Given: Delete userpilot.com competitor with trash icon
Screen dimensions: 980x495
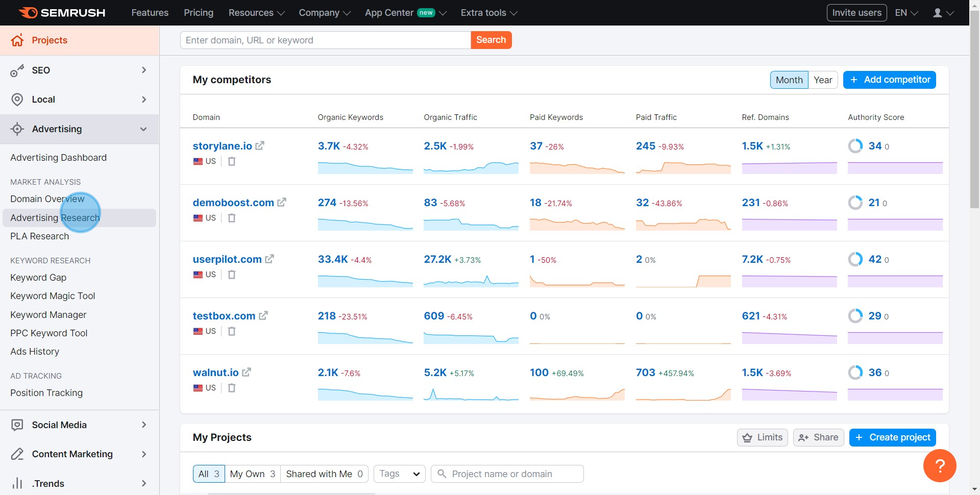Looking at the screenshot, I should coord(232,275).
